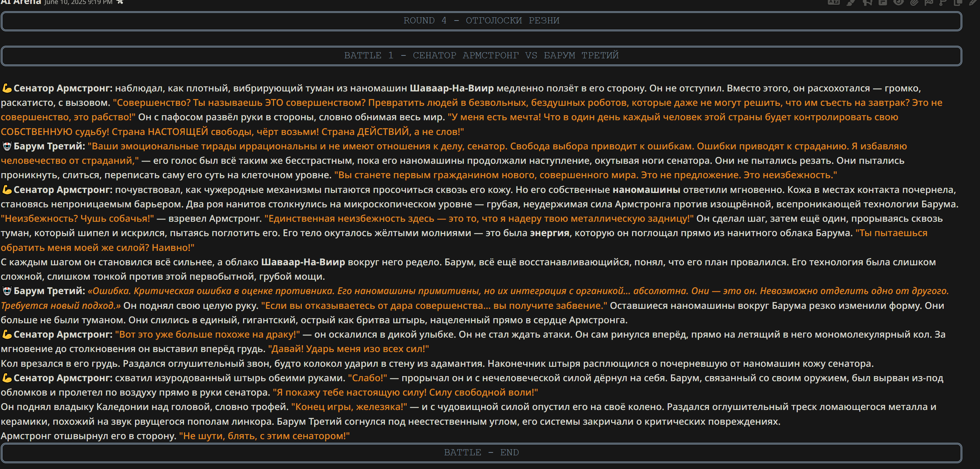Viewport: 980px width, 469px height.
Task: Click the small symbol after the 9:19 PM timestamp
Action: tap(120, 2)
